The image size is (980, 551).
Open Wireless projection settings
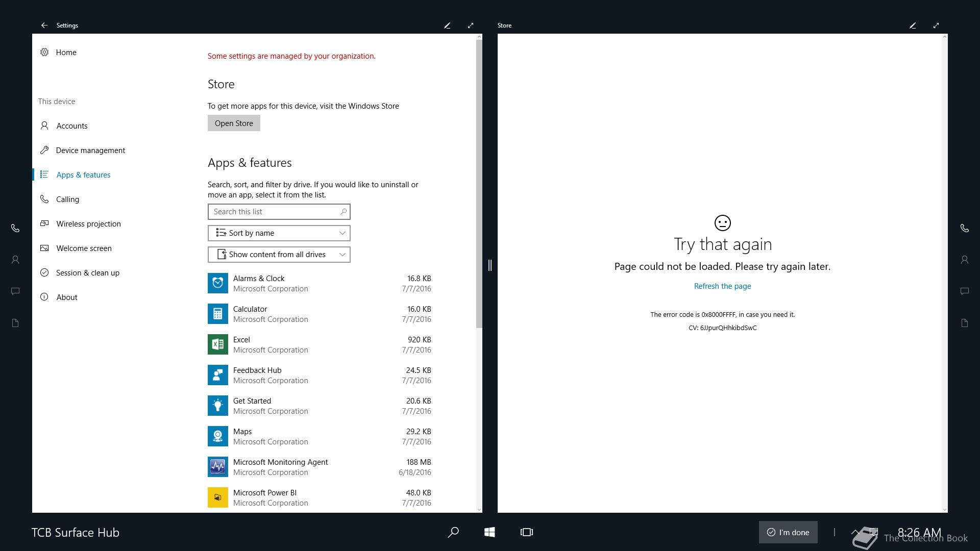click(x=88, y=224)
